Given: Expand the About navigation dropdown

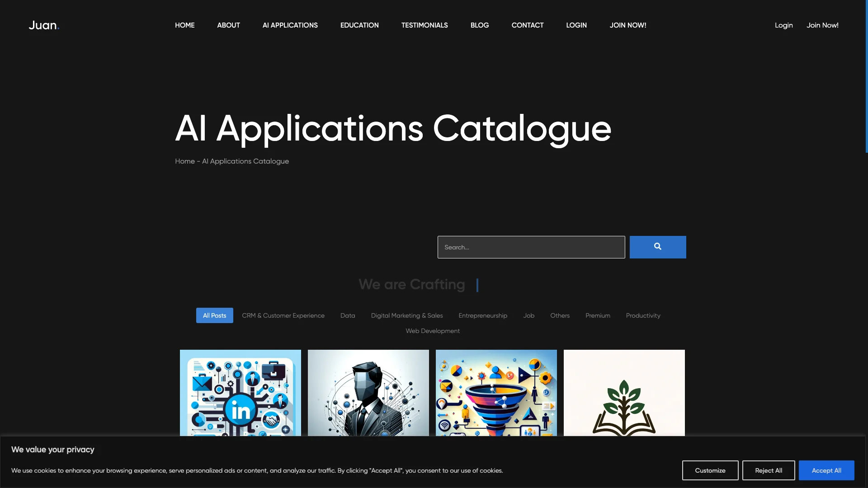Looking at the screenshot, I should (228, 25).
